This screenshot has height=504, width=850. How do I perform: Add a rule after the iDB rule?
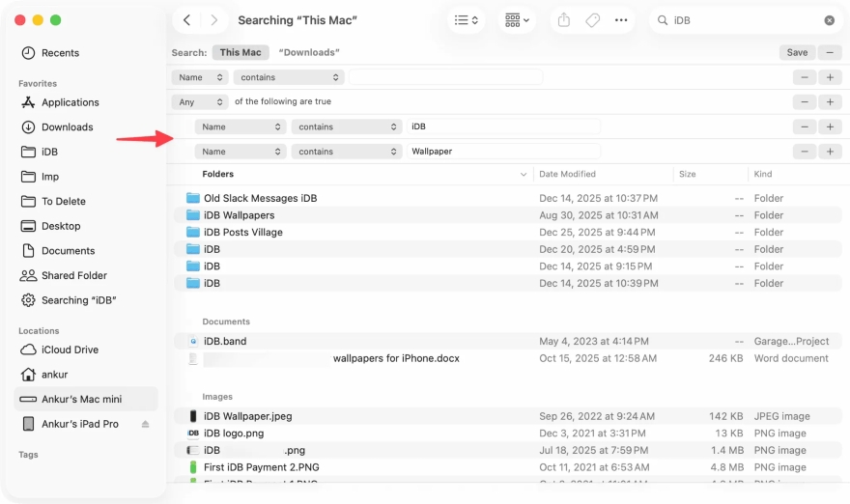(x=830, y=126)
